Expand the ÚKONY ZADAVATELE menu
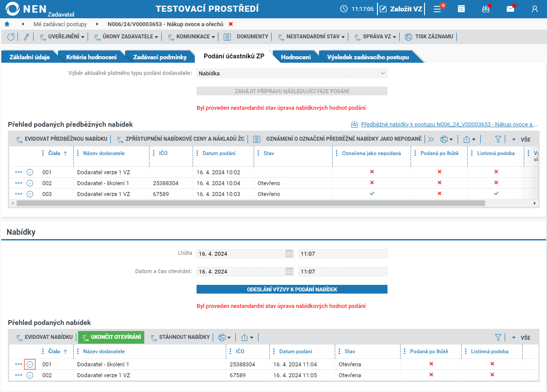This screenshot has height=392, width=547. coord(126,37)
